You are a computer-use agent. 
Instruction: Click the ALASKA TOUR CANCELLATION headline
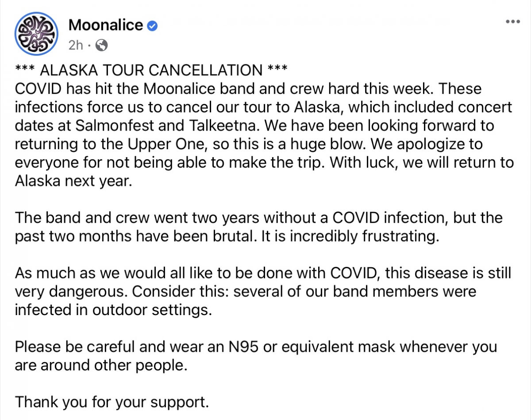[151, 70]
